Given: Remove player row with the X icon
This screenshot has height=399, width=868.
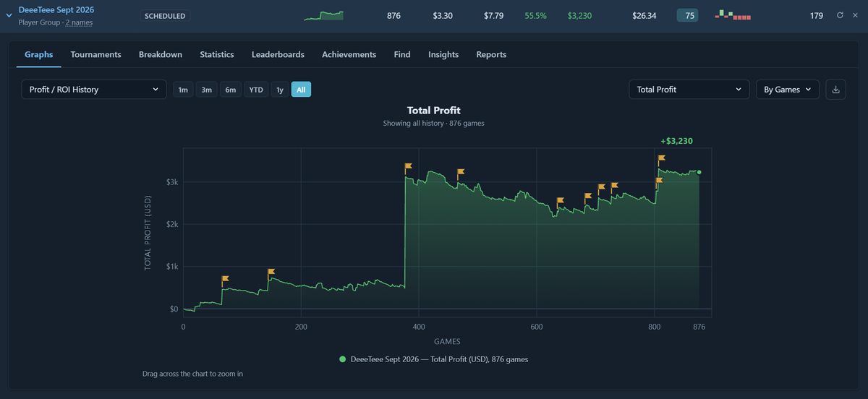Looking at the screenshot, I should (856, 15).
